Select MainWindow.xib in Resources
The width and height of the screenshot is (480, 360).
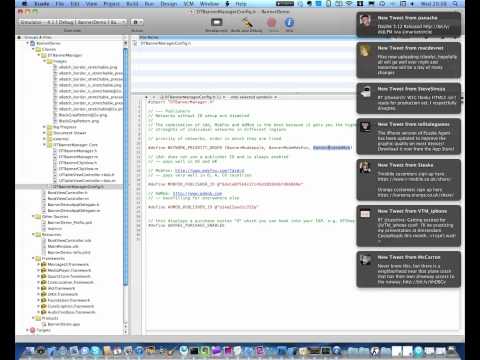(63, 246)
